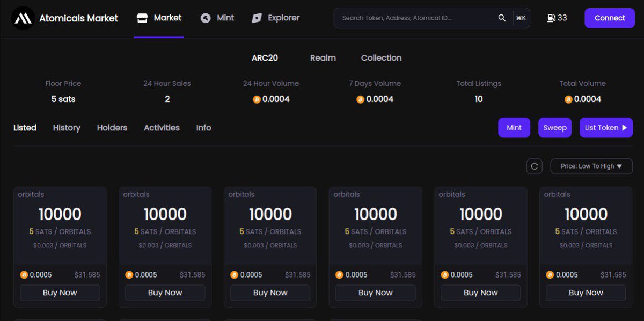
Task: Click the Atomicals Market title text
Action: coord(79,18)
